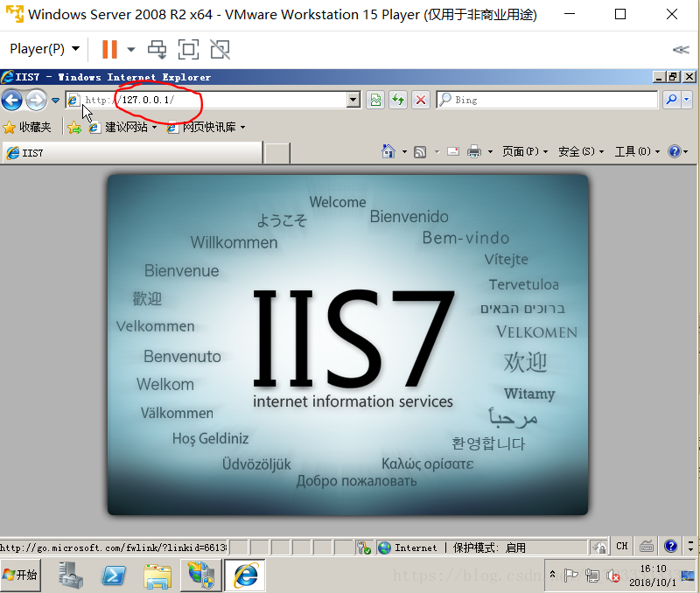The image size is (700, 593).
Task: Open the Player(P) menu
Action: (45, 49)
